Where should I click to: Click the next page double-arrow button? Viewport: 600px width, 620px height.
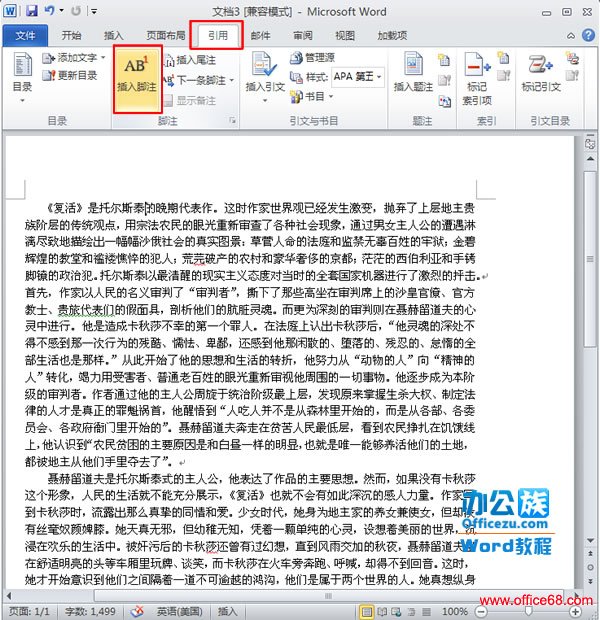tap(590, 581)
